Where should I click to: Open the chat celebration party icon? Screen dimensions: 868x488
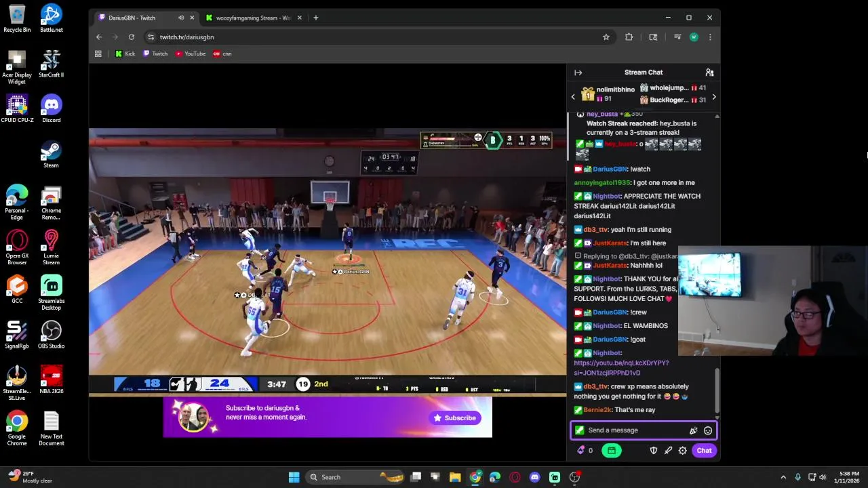[x=693, y=430]
